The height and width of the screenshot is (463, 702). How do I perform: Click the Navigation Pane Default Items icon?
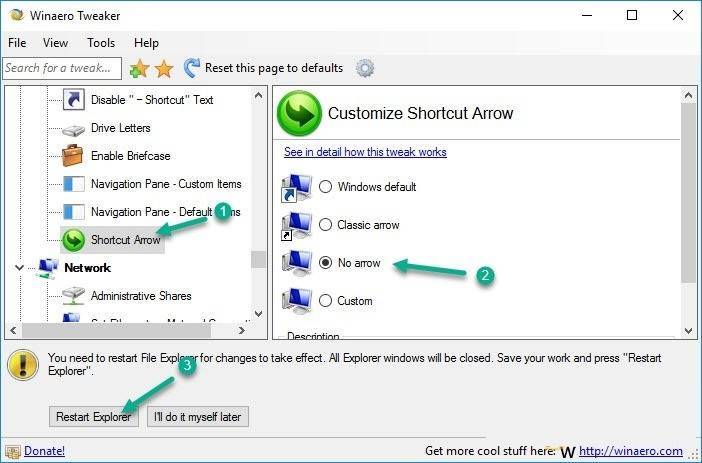[73, 212]
